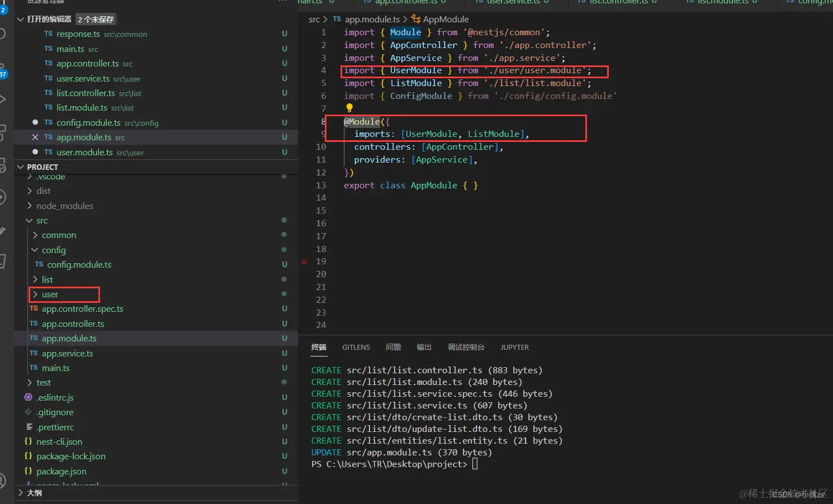The image size is (833, 504).
Task: Collapse the open editors section
Action: tap(21, 19)
